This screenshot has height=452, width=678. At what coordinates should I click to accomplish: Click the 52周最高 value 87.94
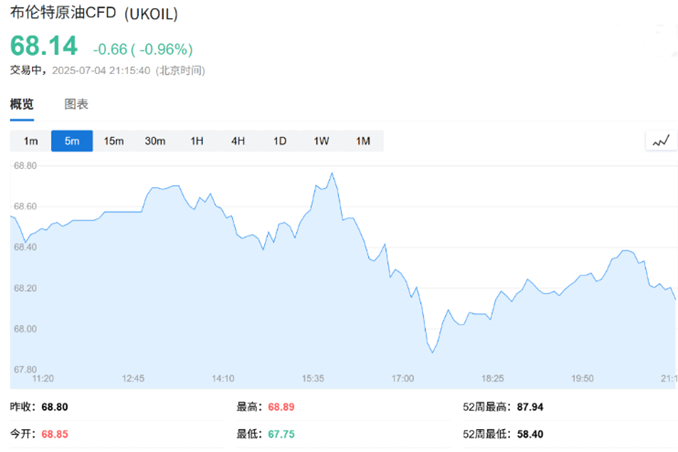(530, 407)
